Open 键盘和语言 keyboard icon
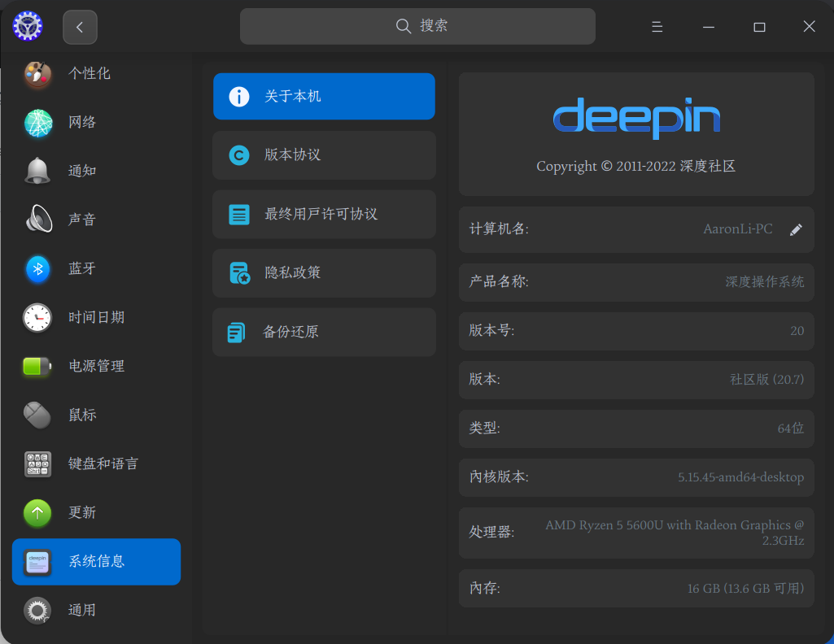 click(x=37, y=463)
